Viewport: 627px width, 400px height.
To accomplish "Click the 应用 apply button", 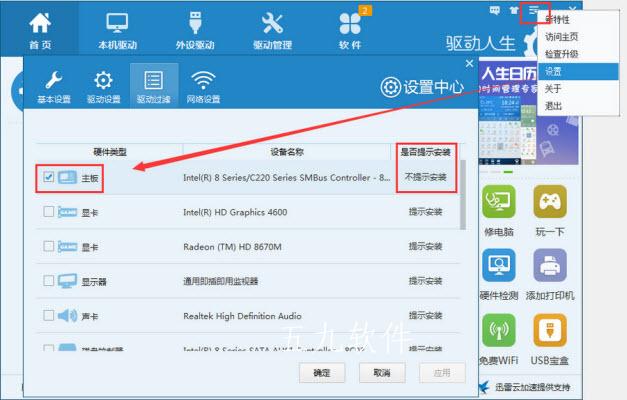I will [442, 373].
